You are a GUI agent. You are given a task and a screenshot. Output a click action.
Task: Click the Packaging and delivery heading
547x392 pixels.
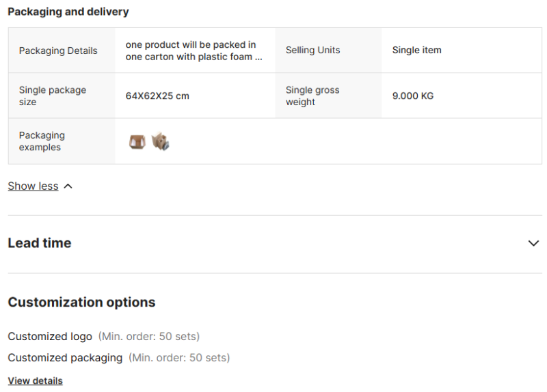click(68, 12)
